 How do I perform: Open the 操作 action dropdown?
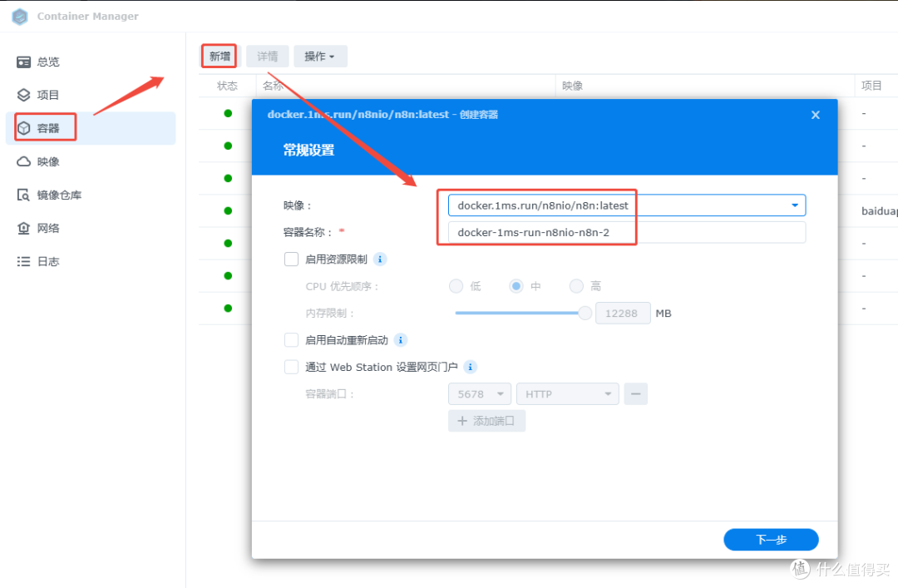point(320,57)
